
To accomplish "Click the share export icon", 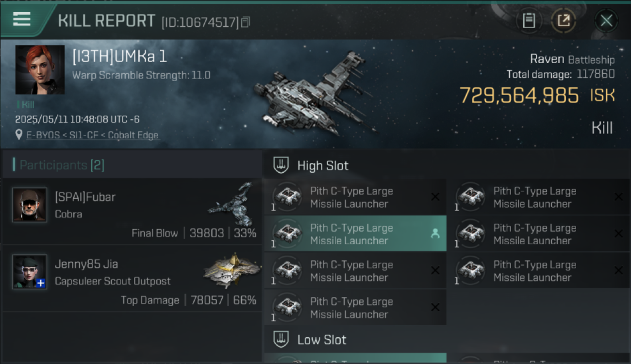I will (564, 20).
